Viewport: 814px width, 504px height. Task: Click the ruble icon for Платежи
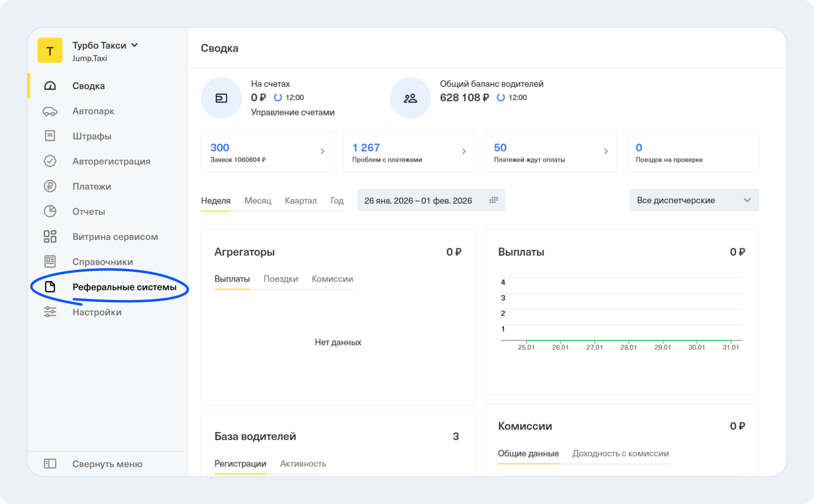click(50, 187)
